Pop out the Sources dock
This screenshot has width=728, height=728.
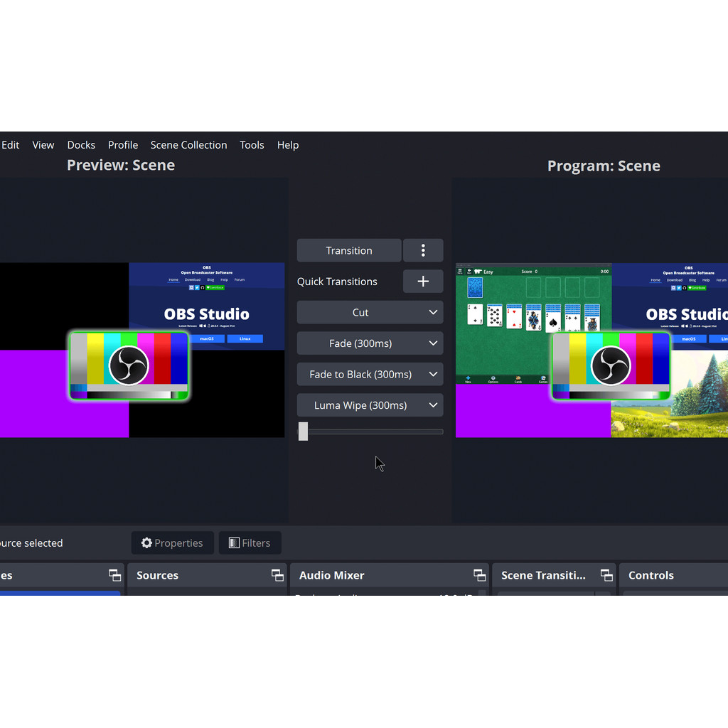(277, 575)
